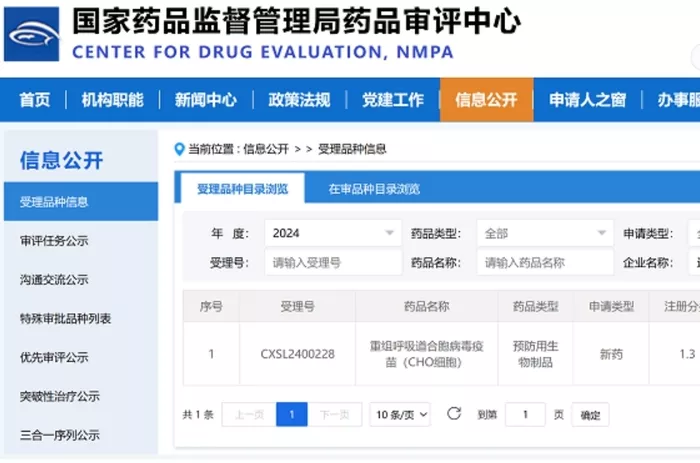The width and height of the screenshot is (700, 463).
Task: Switch to 在审品种目录浏览 tab
Action: tap(374, 189)
